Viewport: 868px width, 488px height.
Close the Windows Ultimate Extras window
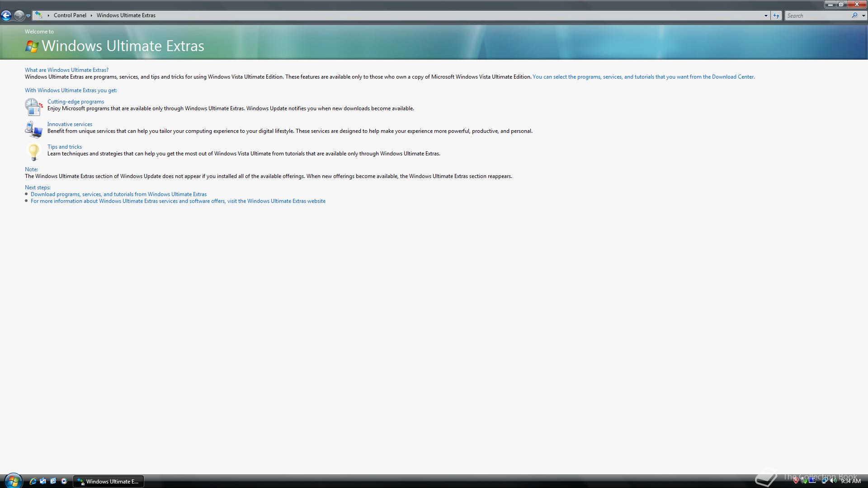click(x=857, y=4)
